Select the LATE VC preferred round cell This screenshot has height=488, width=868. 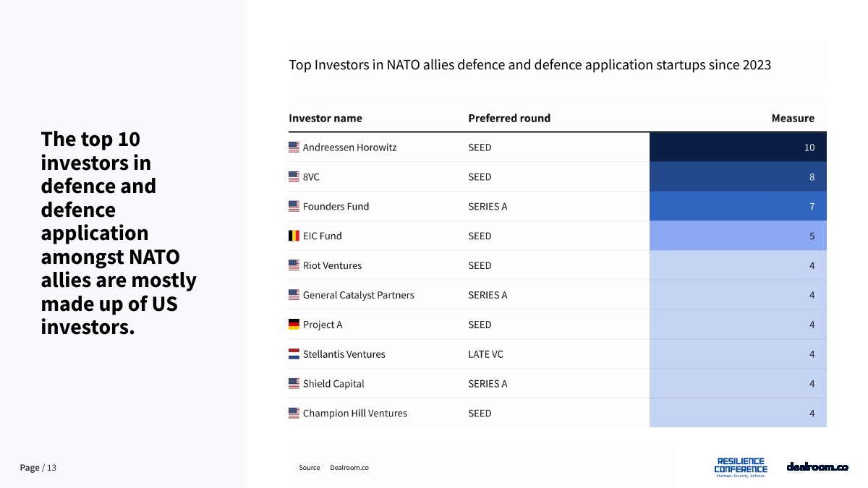[x=485, y=354]
